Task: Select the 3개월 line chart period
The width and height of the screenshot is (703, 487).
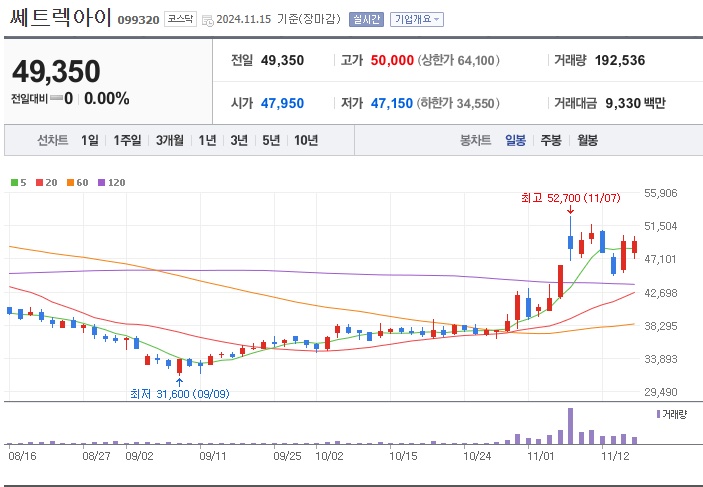Action: pyautogui.click(x=170, y=140)
